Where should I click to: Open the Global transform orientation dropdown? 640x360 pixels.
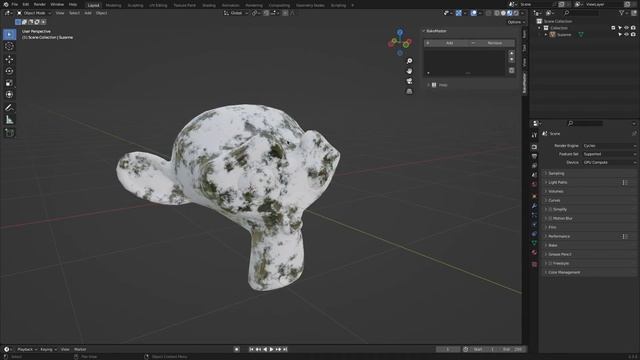[x=236, y=13]
